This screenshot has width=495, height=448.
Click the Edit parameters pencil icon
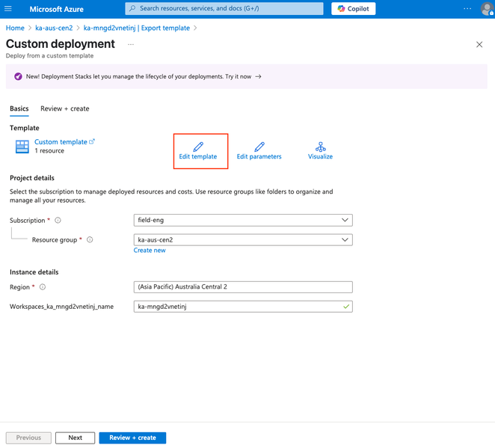259,146
